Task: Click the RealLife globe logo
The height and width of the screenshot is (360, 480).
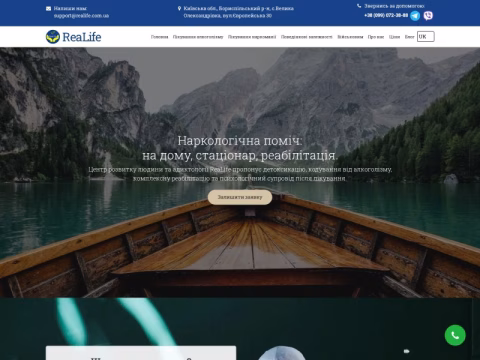Action: 53,37
